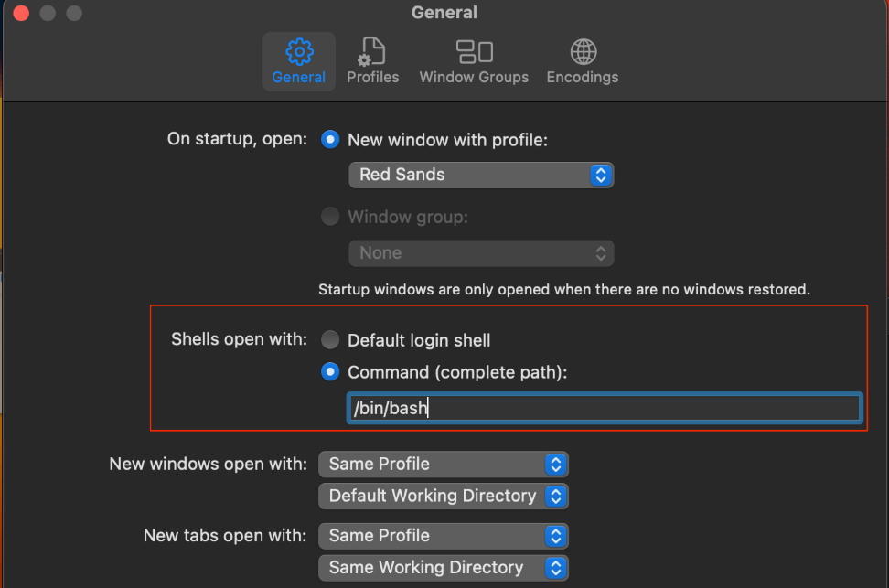Expand Same Profile dropdown for new tabs

pos(443,536)
